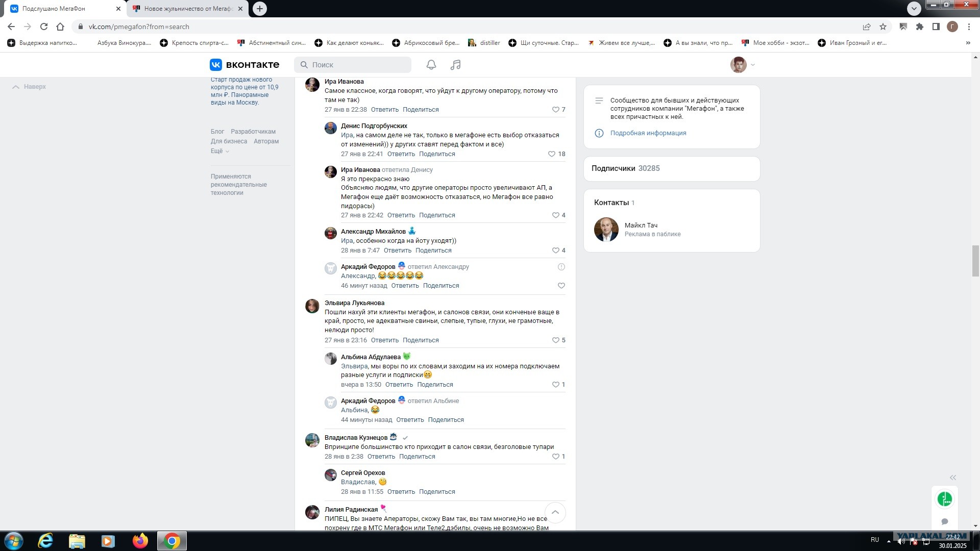This screenshot has height=551, width=980.
Task: Open Лилия Радинская's profile name
Action: 351,510
